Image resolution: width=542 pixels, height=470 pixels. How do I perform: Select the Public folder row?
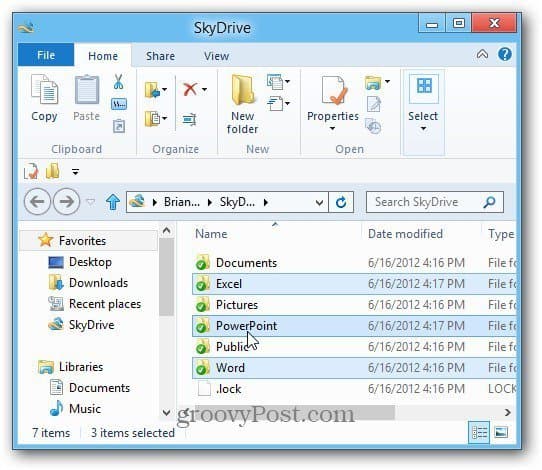pyautogui.click(x=354, y=347)
